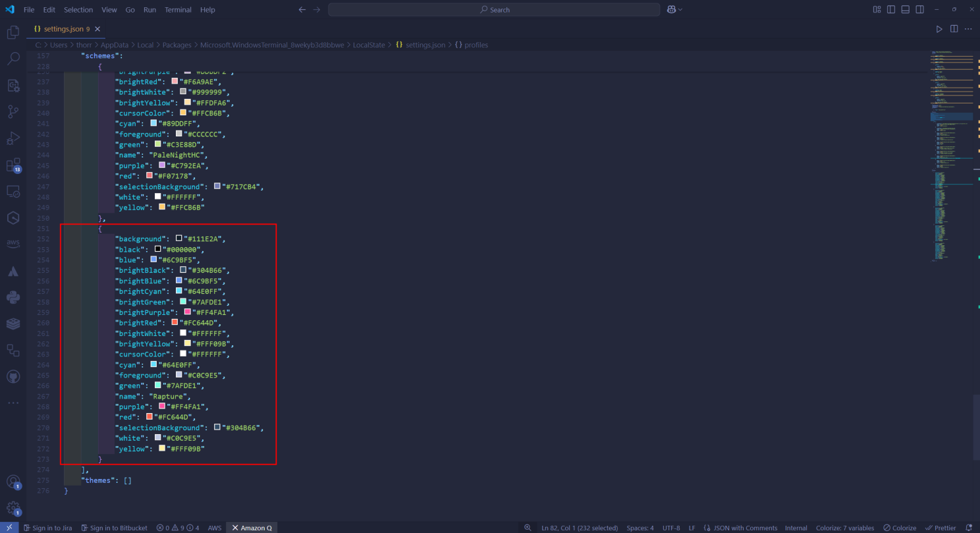The height and width of the screenshot is (533, 980).
Task: Open the AppData breadcrumb dropdown
Action: [x=115, y=45]
